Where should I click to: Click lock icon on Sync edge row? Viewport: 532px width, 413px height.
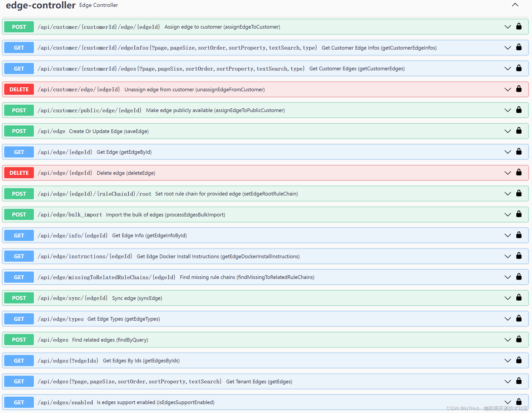519,298
